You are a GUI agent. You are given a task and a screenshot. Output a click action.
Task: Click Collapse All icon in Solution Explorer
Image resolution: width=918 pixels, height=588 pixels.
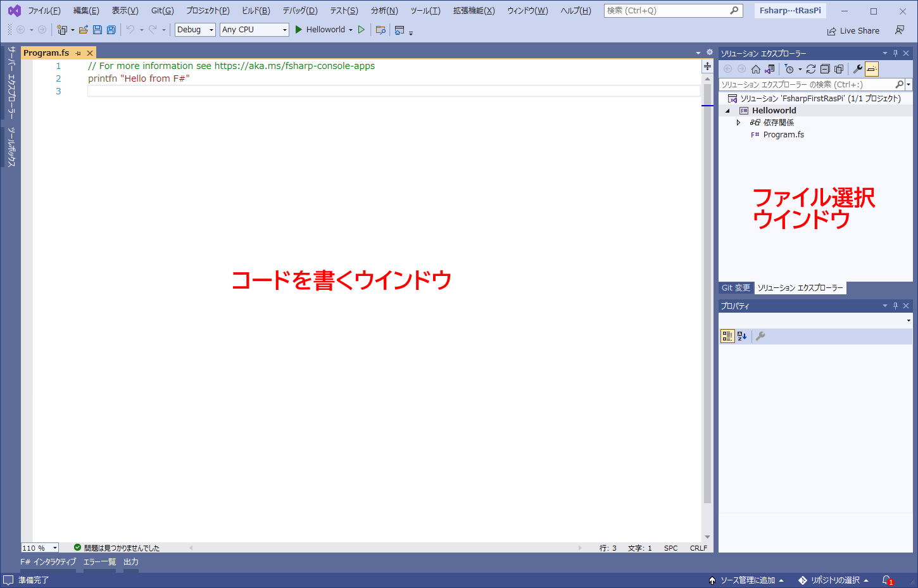(825, 69)
